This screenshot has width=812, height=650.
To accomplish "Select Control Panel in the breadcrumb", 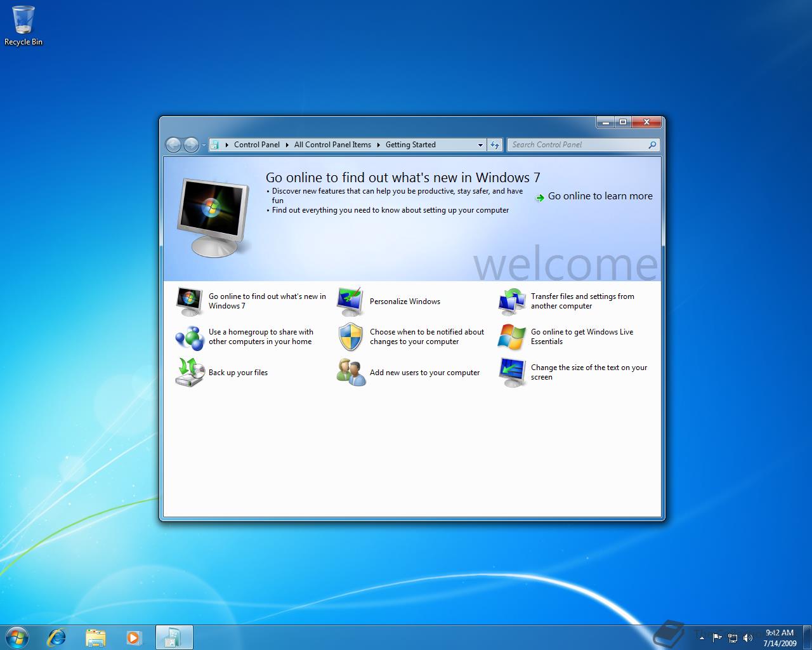I will click(257, 145).
